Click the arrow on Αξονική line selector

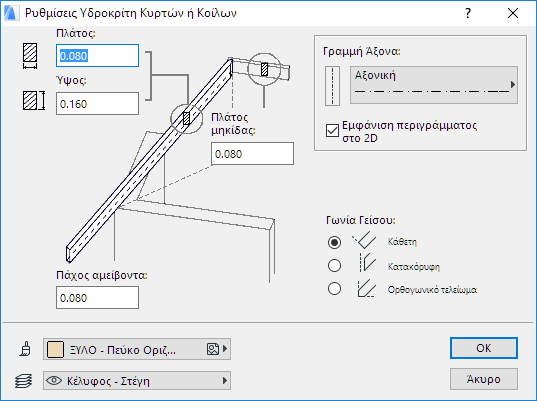[513, 84]
